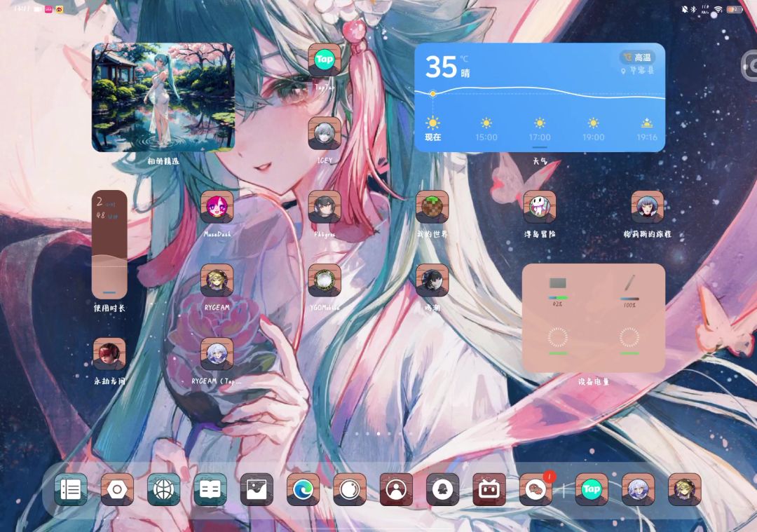Launch the ICEY game
Screen dimensions: 757x532
[x=325, y=133]
